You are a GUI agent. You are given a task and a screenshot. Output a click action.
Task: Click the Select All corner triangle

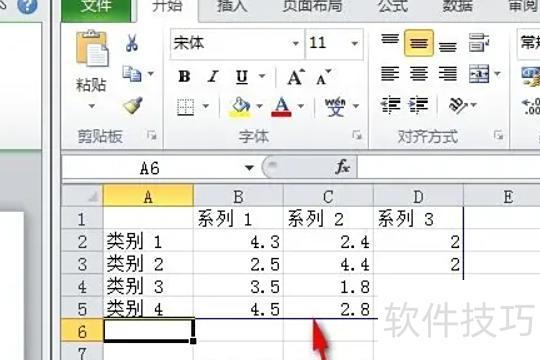[x=83, y=196]
